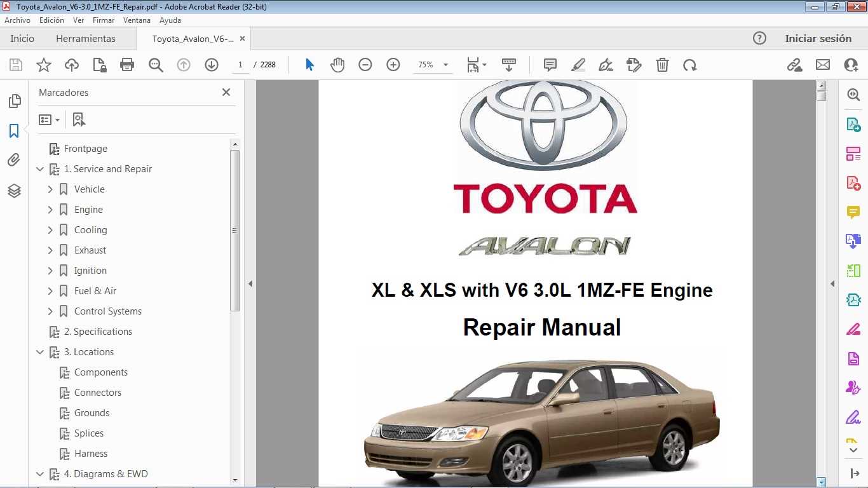Screen dimensions: 868x488
Task: Open the Firmar menu
Action: pyautogui.click(x=104, y=20)
